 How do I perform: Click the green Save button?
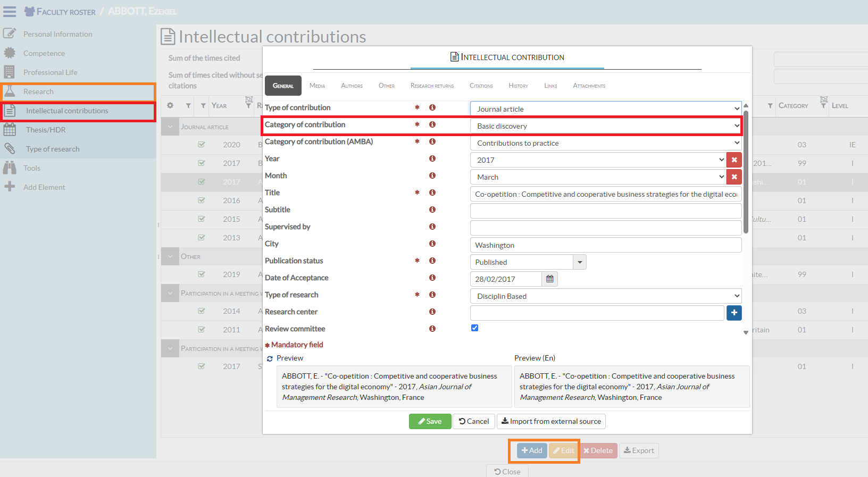pyautogui.click(x=430, y=421)
